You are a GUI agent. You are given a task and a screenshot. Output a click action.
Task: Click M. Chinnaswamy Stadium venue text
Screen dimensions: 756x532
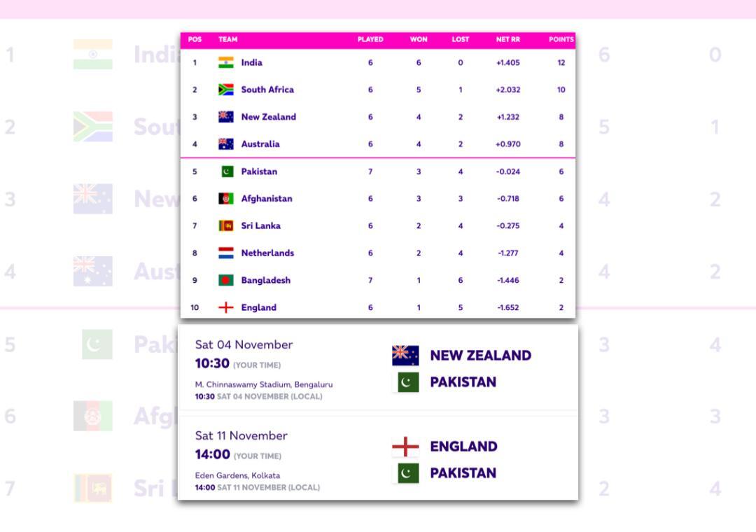(x=264, y=384)
